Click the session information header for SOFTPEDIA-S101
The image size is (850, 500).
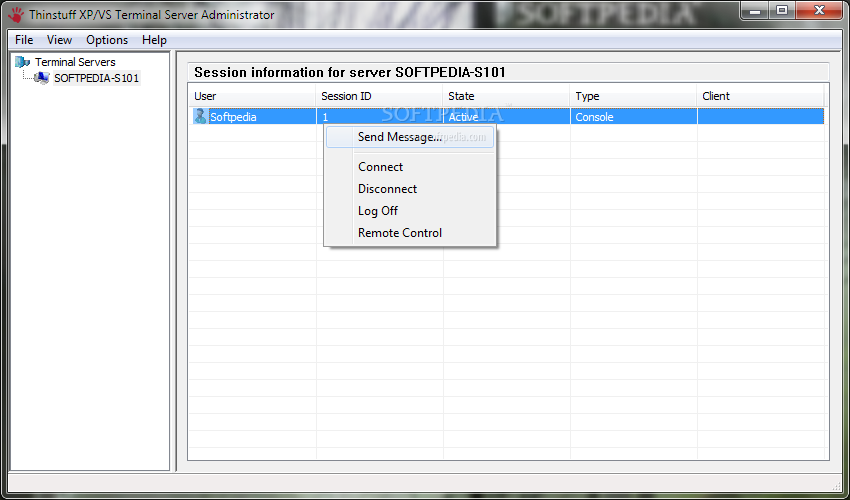[x=350, y=72]
